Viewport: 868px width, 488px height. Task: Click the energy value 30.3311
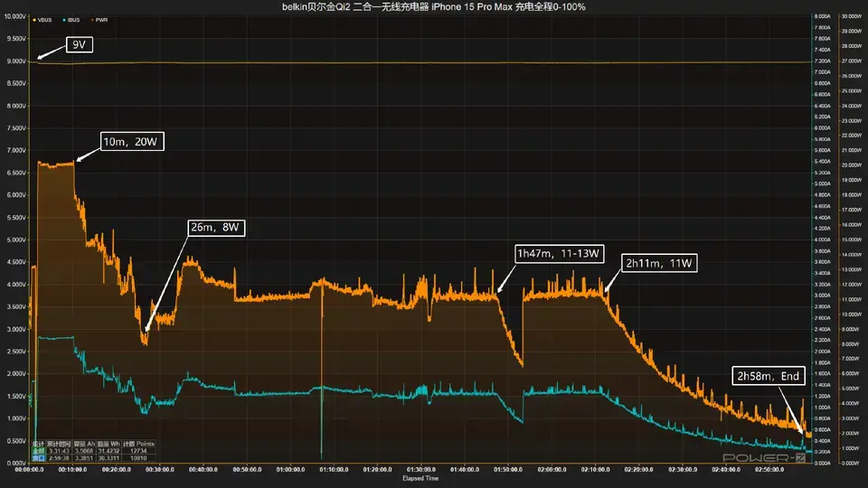coord(108,458)
